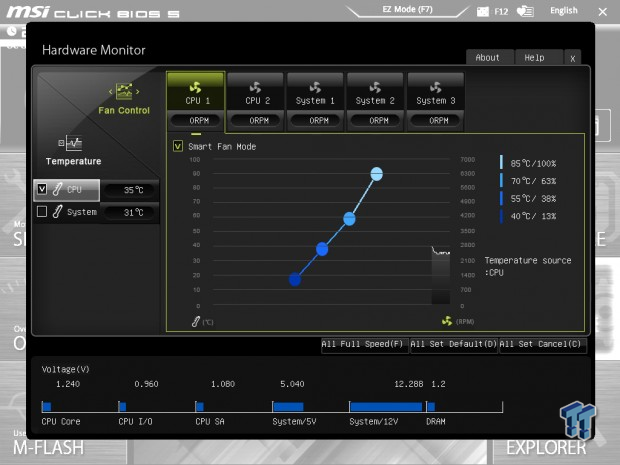Click the CPU Core voltage bar
The image size is (620, 465).
pos(47,406)
